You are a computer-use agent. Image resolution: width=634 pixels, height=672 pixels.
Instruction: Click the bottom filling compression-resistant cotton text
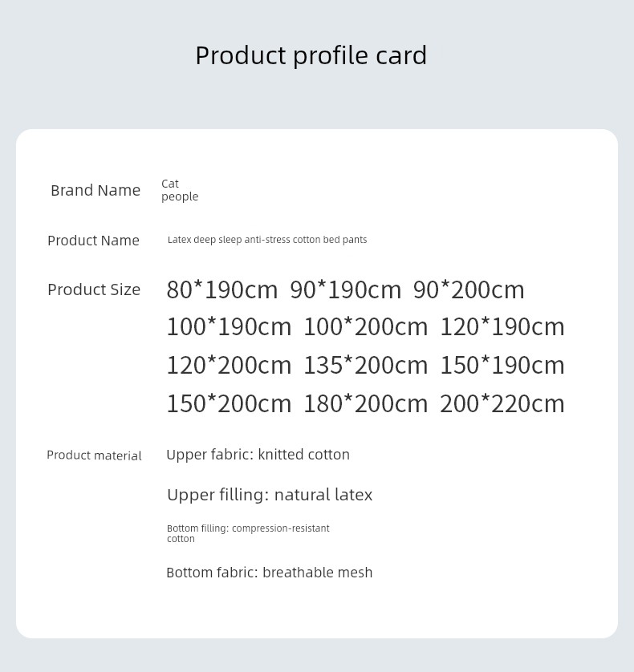(248, 533)
